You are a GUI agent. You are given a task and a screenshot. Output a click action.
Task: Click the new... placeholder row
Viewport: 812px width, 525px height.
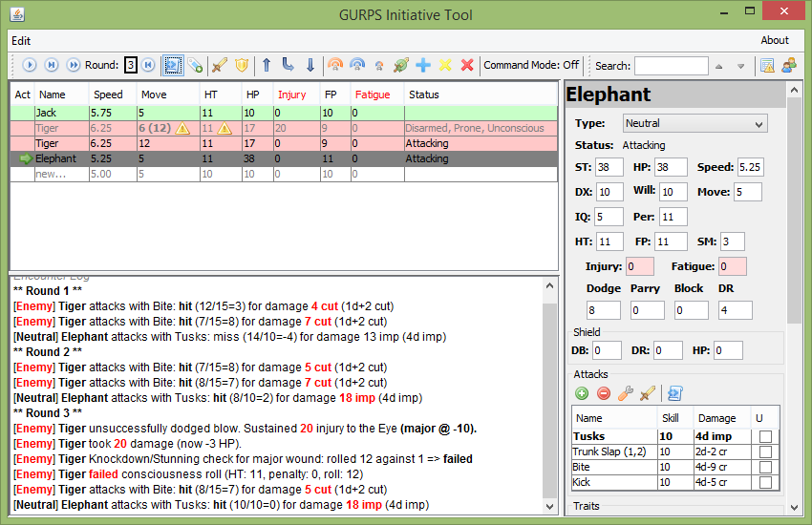[284, 175]
